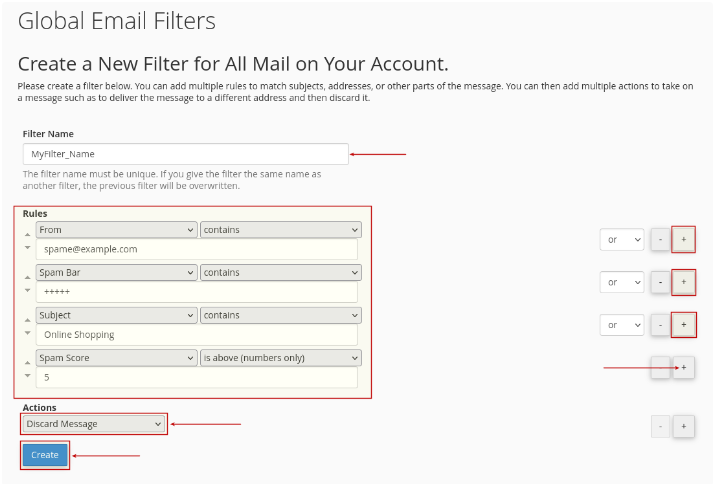The image size is (714, 484).
Task: Click the Online Shopping subject value field
Action: coord(197,335)
